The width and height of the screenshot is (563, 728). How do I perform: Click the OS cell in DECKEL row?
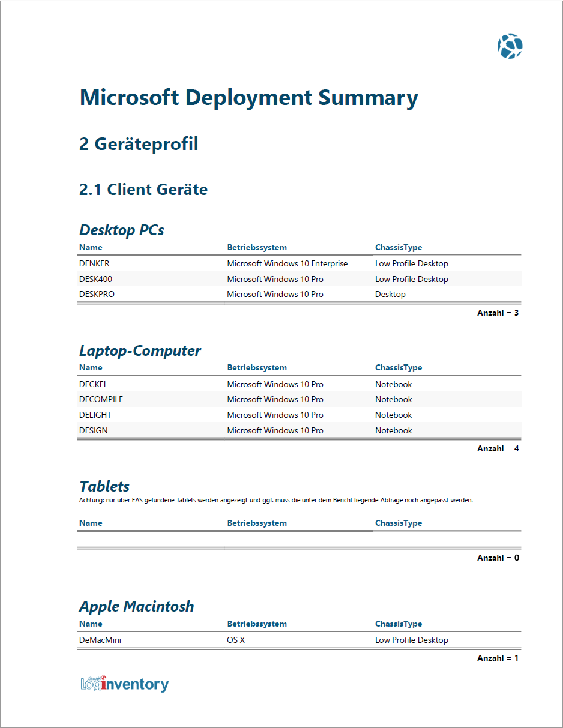[x=275, y=384]
